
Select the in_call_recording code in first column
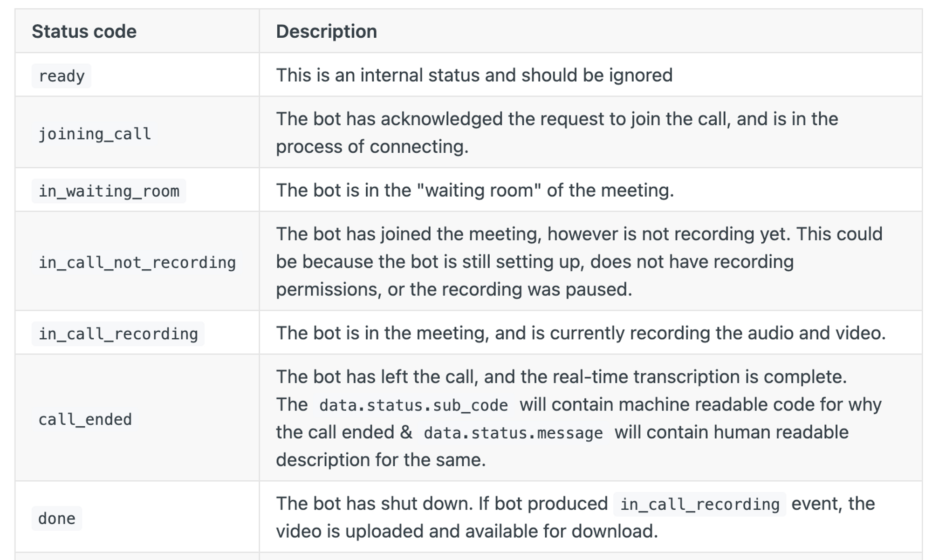coord(118,334)
